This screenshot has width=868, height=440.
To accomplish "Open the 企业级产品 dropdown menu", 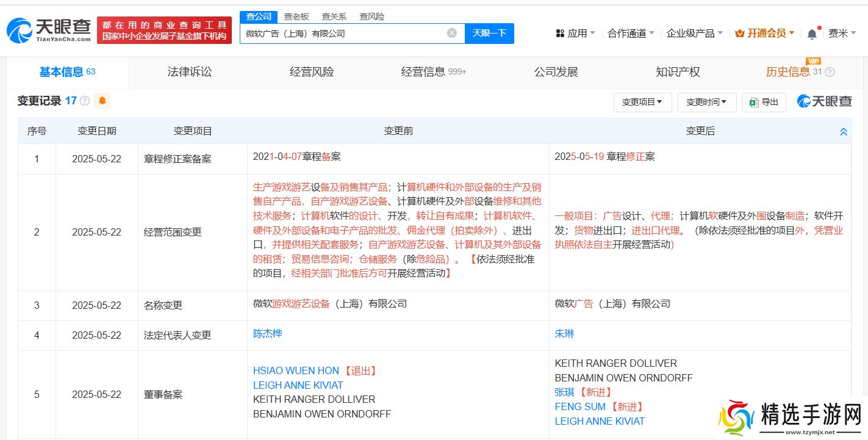I will tap(694, 34).
